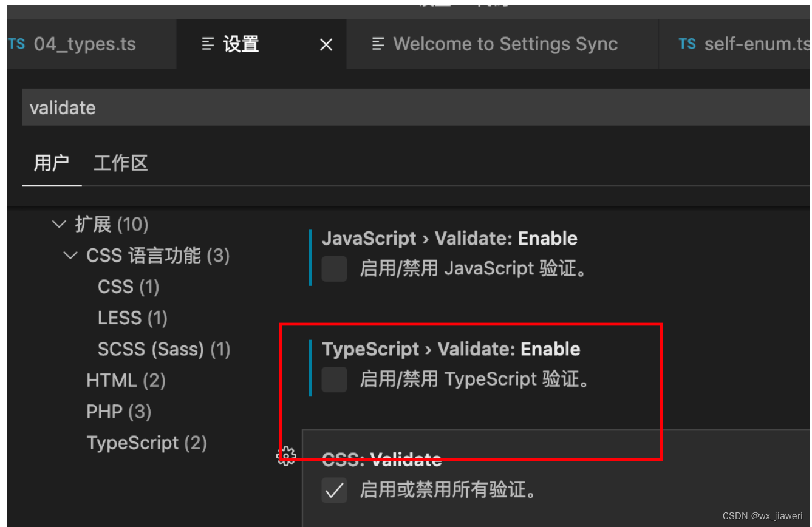Click the TS icon on the 04_types.ts tab

click(x=16, y=43)
